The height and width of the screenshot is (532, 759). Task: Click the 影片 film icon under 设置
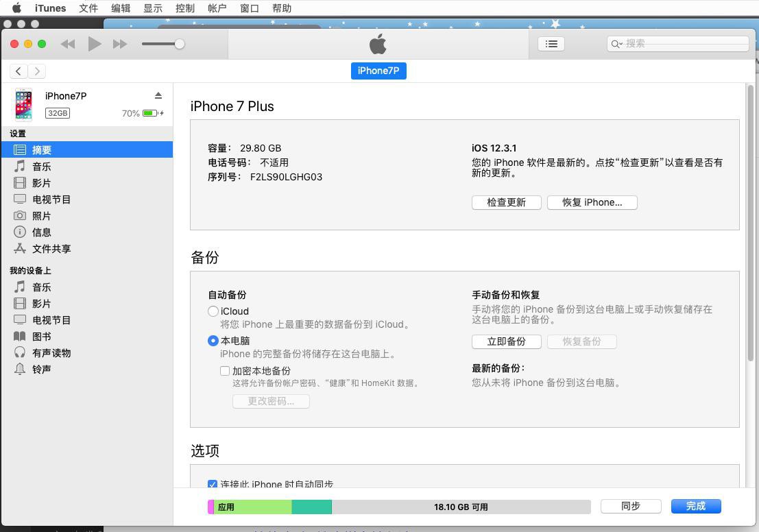pyautogui.click(x=20, y=182)
